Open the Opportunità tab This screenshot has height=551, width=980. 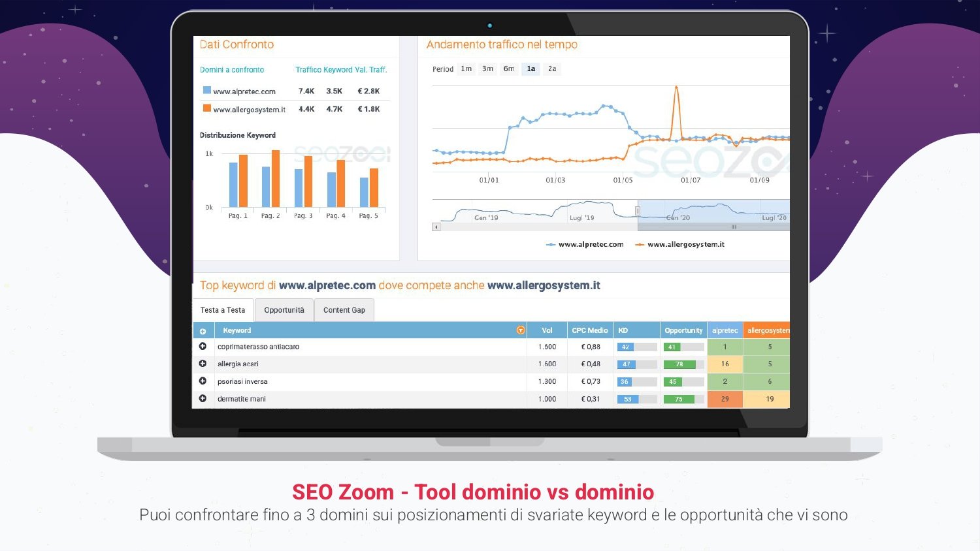tap(284, 310)
